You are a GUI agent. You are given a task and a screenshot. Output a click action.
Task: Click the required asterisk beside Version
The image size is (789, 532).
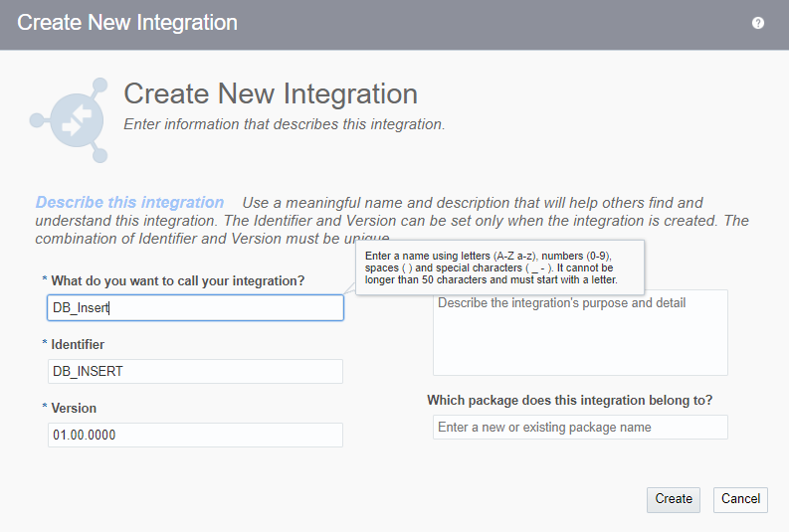click(x=44, y=408)
